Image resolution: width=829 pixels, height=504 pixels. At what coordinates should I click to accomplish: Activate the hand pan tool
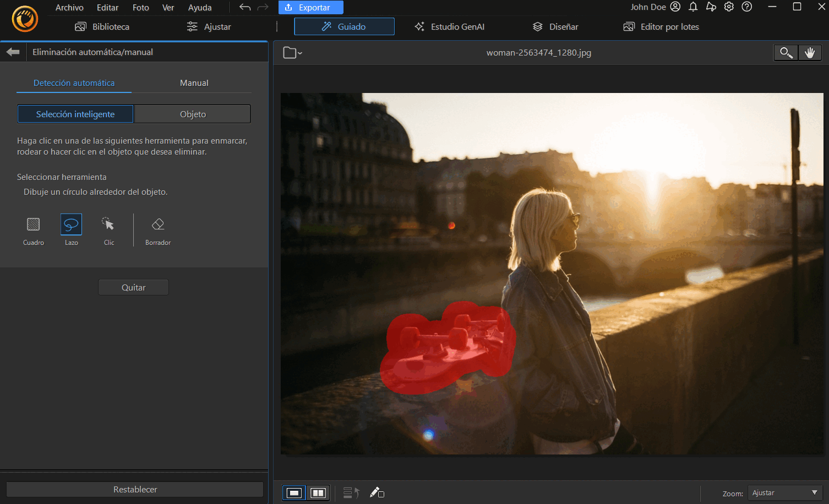[810, 52]
